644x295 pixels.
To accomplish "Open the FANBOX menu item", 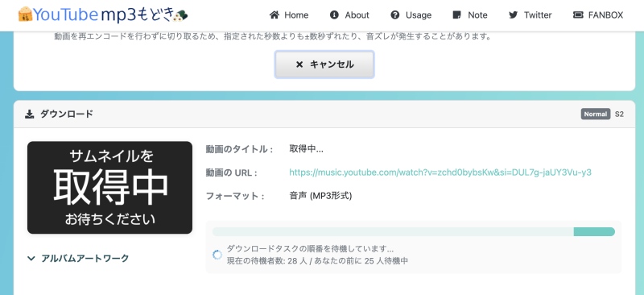I will 598,15.
